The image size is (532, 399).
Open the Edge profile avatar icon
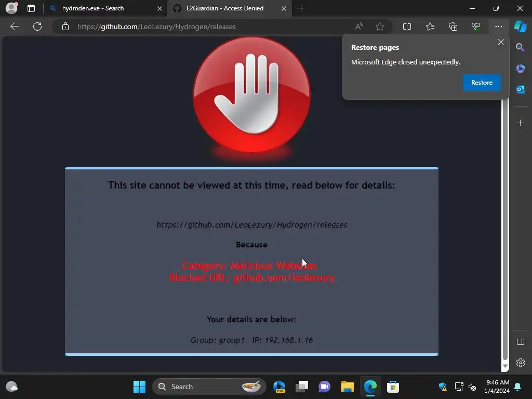(x=11, y=8)
